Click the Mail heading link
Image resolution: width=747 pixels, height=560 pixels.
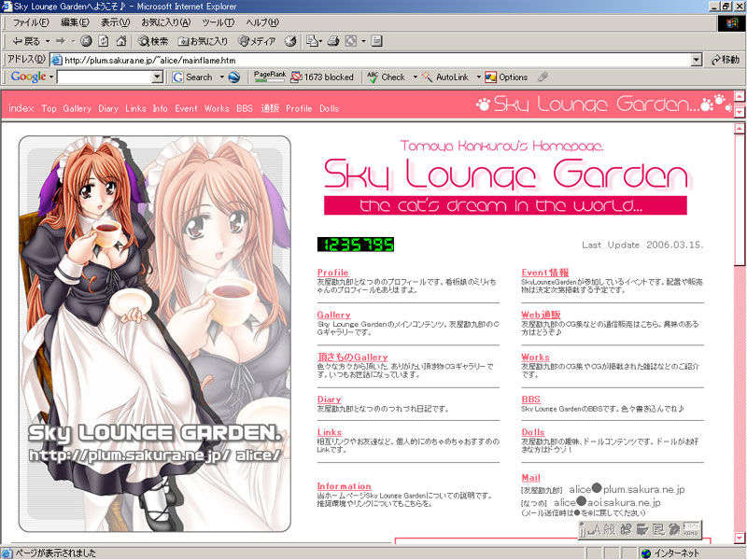(x=530, y=478)
